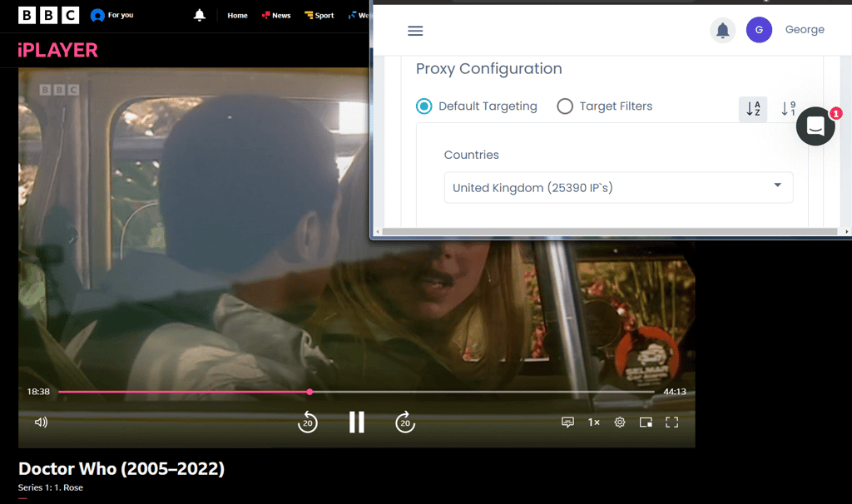Select the Target Filters radio button
Screen dimensions: 852x504
coord(565,106)
